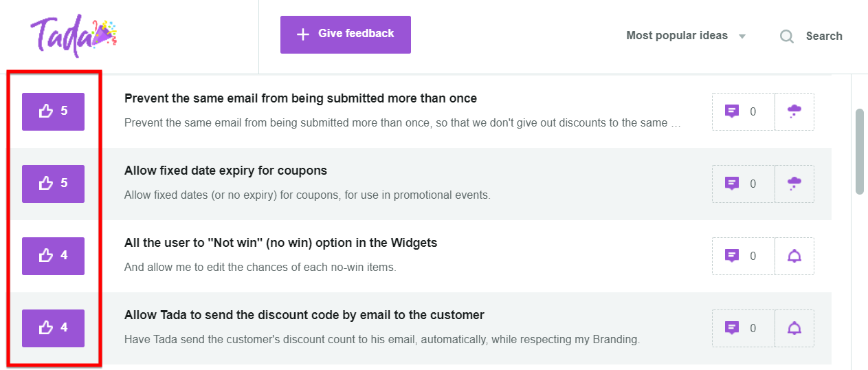Viewport: 868px width, 370px height.
Task: Open comments on the duplicate email prevention idea
Action: point(744,111)
